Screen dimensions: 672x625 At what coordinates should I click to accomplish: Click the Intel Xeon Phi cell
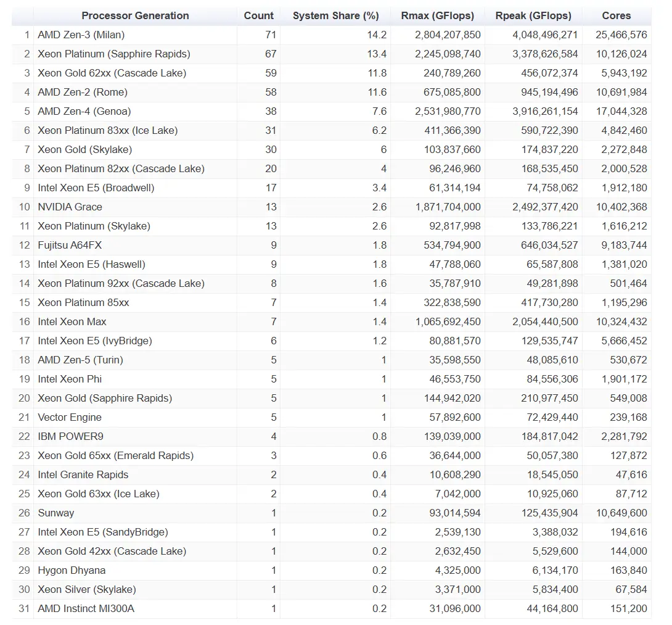[70, 379]
